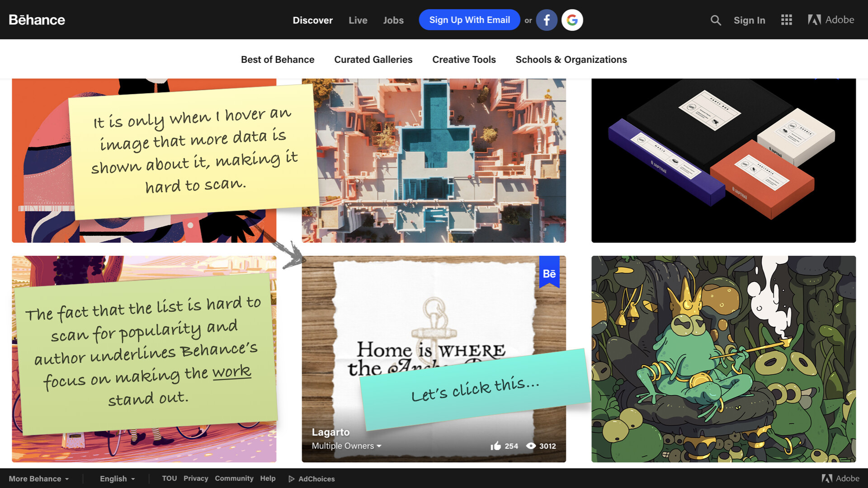The image size is (868, 488).
Task: Go to the Live tab
Action: [x=358, y=20]
